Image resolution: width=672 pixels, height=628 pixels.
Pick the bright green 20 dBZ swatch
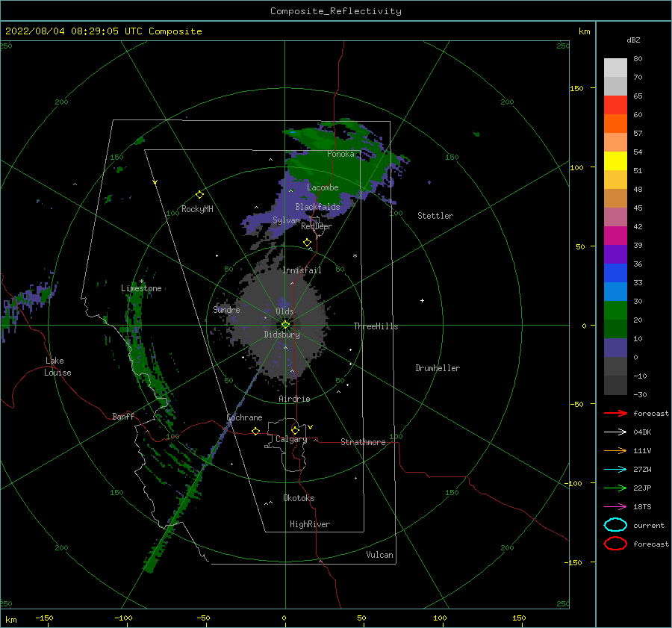[615, 311]
